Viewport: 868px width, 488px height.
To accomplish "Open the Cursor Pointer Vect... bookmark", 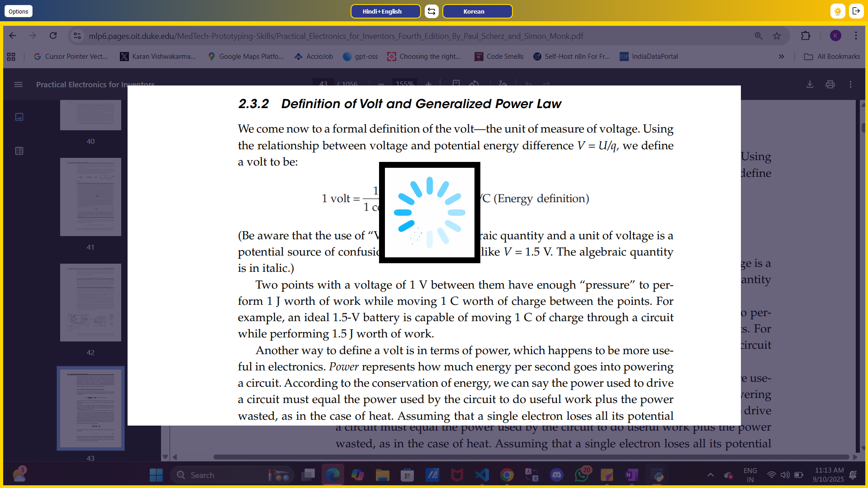I will (71, 57).
